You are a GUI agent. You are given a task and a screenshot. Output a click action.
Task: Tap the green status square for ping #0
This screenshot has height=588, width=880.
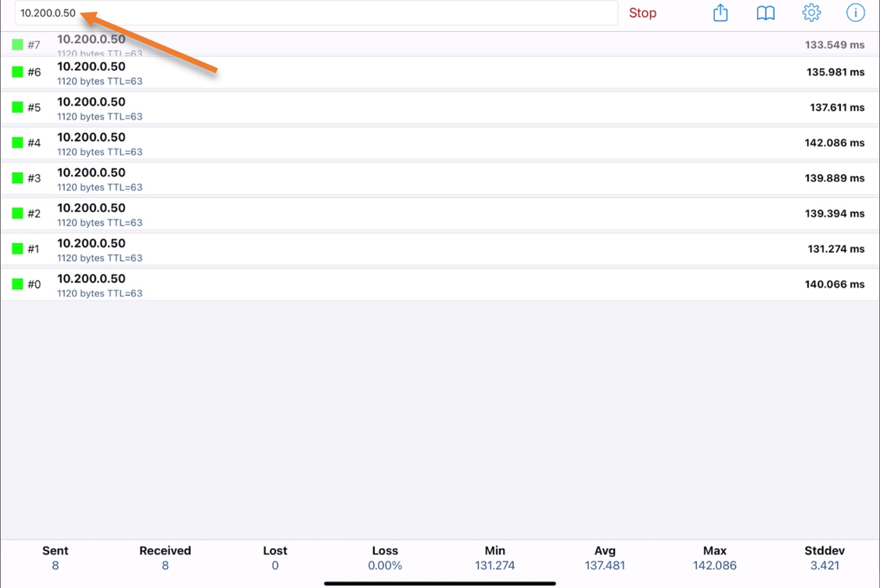[18, 284]
